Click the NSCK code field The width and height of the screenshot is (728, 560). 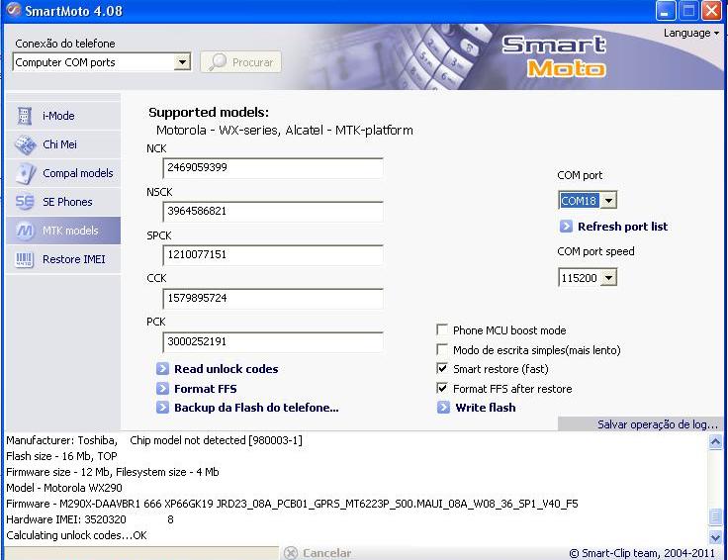(273, 212)
